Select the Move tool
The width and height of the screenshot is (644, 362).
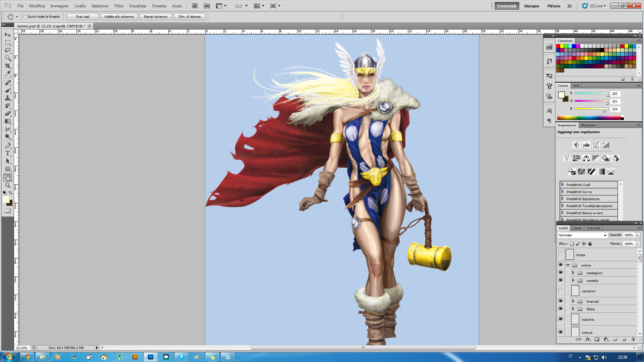click(x=8, y=35)
